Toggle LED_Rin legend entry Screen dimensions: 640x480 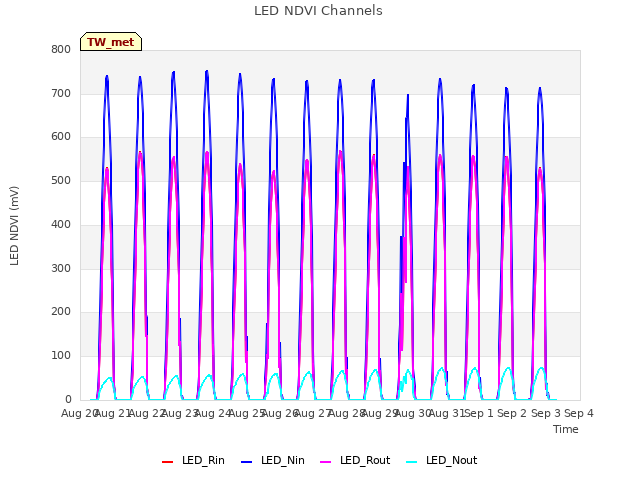click(193, 461)
